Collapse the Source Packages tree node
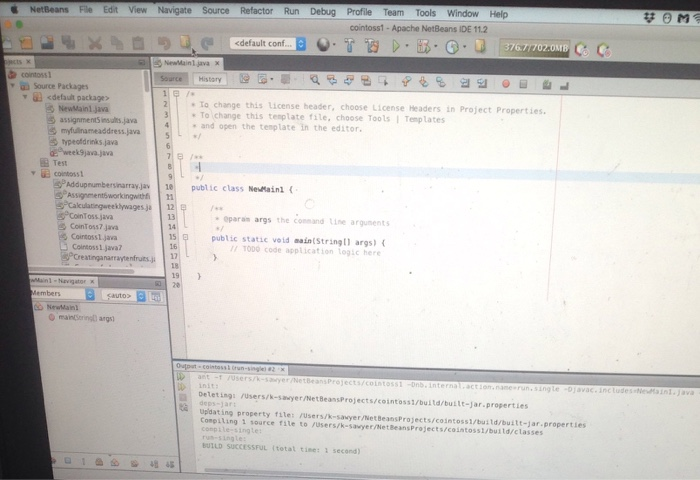 (13, 85)
